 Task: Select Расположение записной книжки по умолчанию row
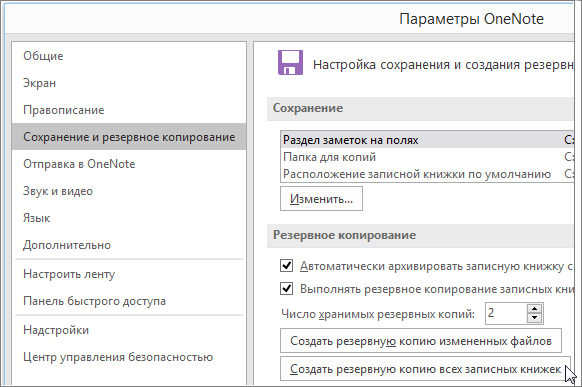click(427, 174)
